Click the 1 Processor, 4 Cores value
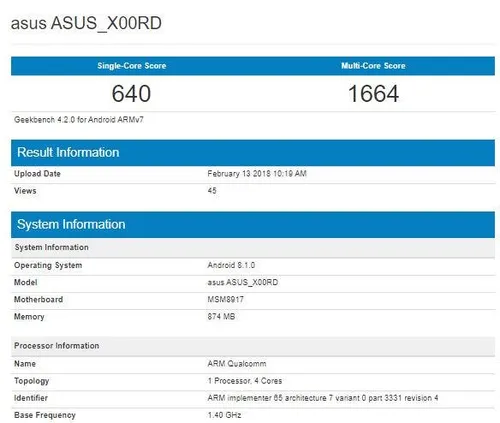Image resolution: width=500 pixels, height=423 pixels. tap(245, 381)
